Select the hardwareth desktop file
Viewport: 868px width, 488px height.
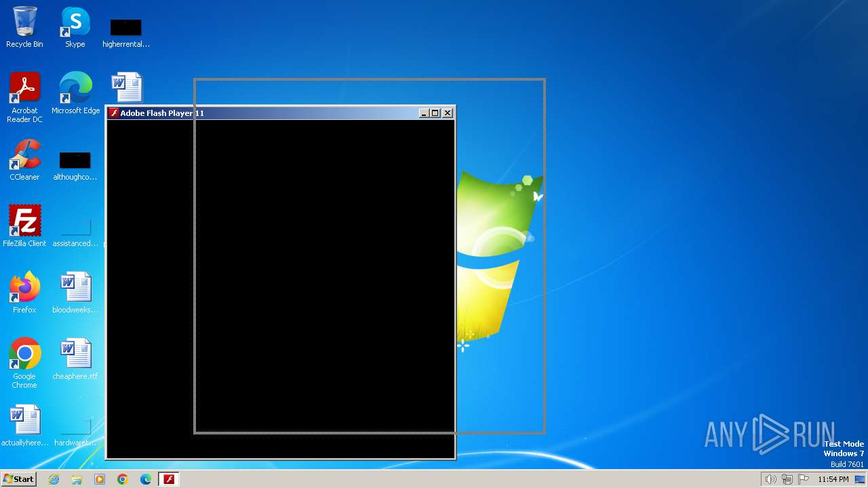[x=75, y=431]
